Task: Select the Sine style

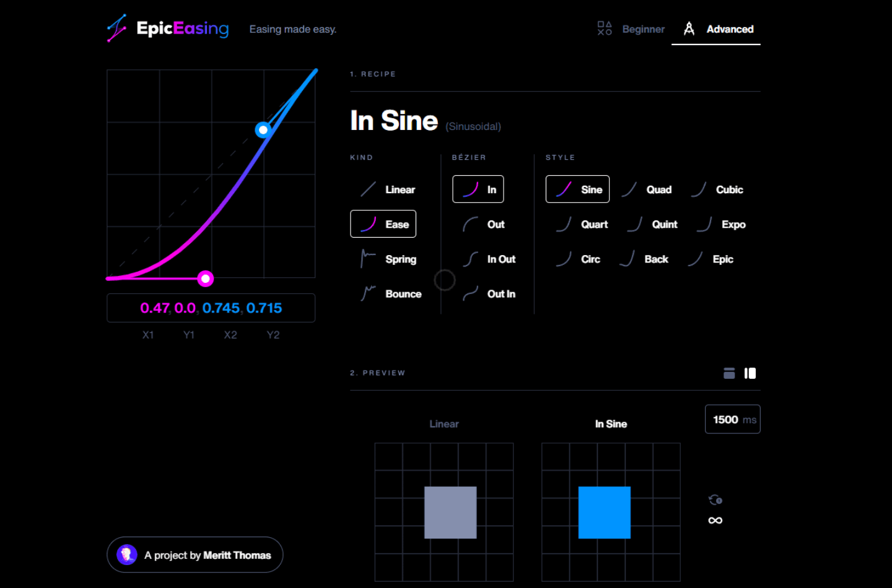Action: tap(578, 189)
